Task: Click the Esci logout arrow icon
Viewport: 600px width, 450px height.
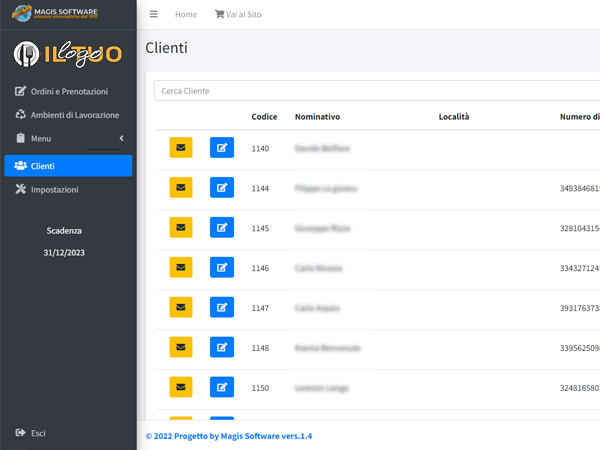Action: pyautogui.click(x=20, y=433)
